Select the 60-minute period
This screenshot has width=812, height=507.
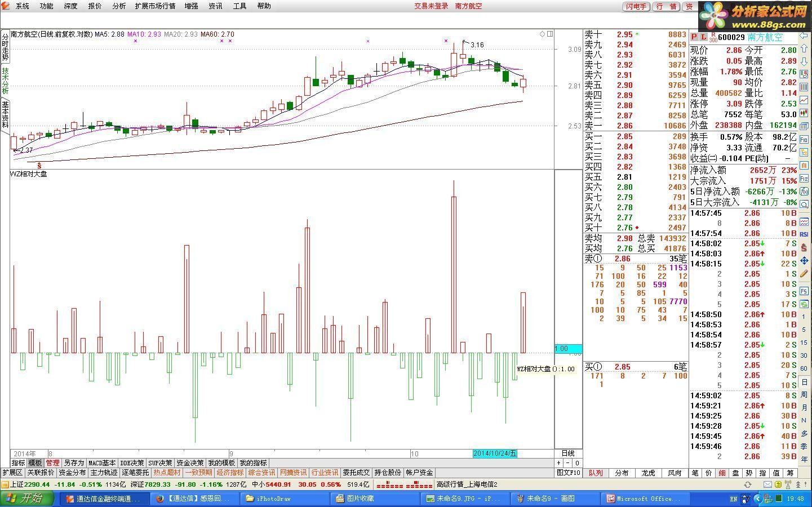[804, 368]
